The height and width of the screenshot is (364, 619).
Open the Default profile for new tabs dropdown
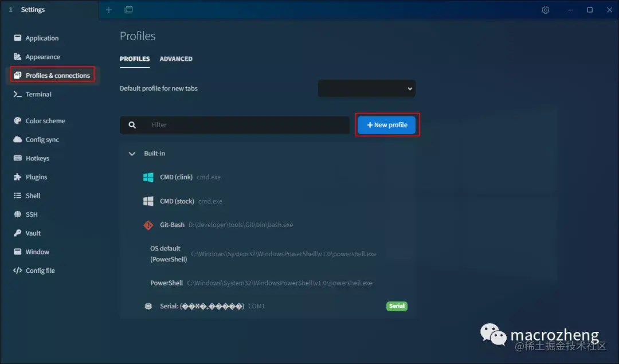pyautogui.click(x=367, y=88)
